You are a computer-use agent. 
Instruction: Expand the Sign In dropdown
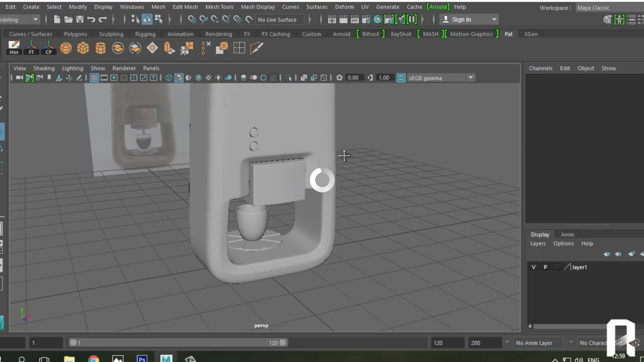[x=494, y=19]
